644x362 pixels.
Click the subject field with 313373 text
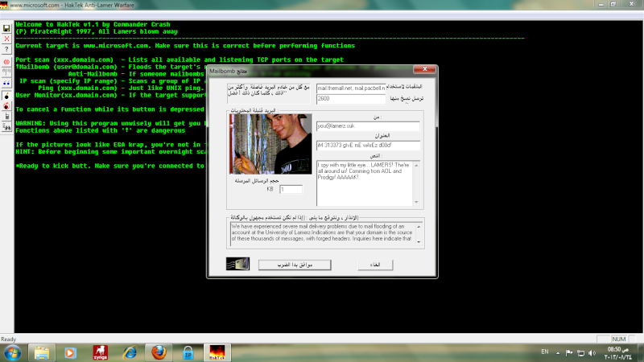coord(368,146)
